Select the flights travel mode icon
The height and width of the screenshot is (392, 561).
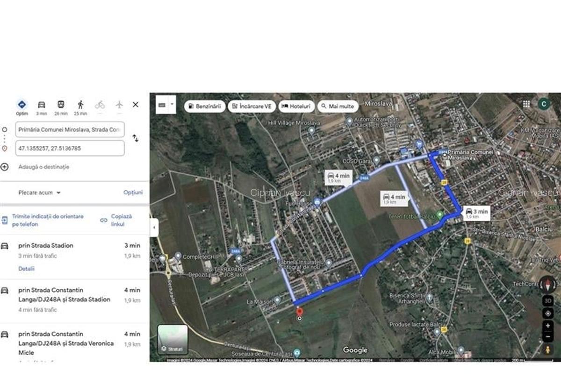point(119,105)
